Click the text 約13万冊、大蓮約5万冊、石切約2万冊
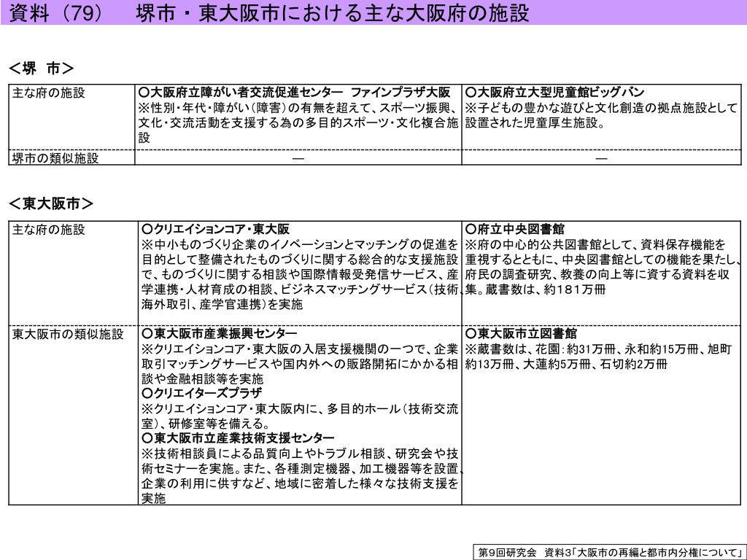The height and width of the screenshot is (560, 747). pos(566,365)
